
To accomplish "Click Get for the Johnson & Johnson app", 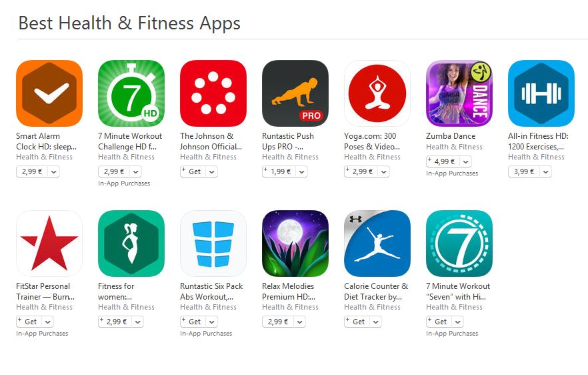I will tap(193, 171).
